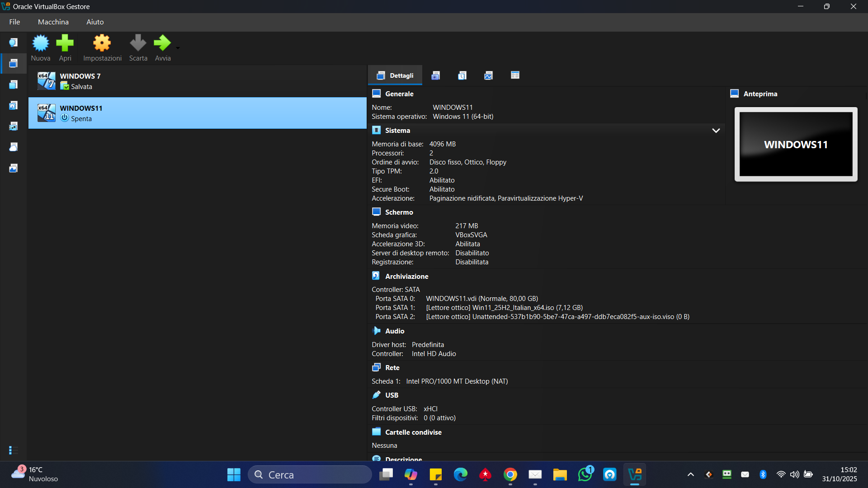Open the File menu
The width and height of the screenshot is (868, 488).
point(14,22)
